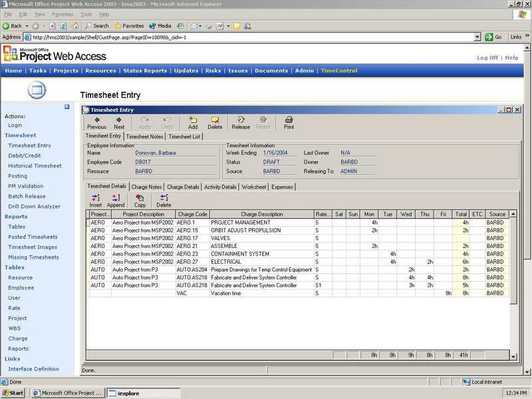Delete the selected timesheet line
Viewport: 532px width, 399px height.
(164, 201)
